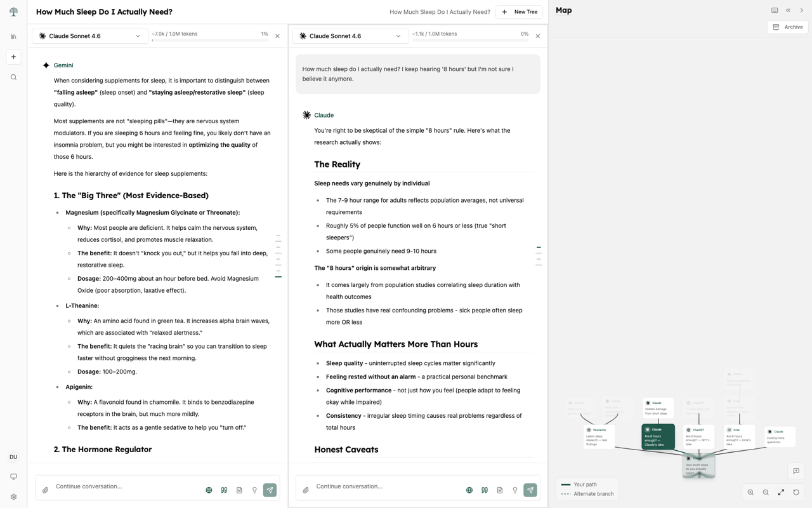Reset the map view
Image resolution: width=812 pixels, height=508 pixels.
(x=796, y=492)
